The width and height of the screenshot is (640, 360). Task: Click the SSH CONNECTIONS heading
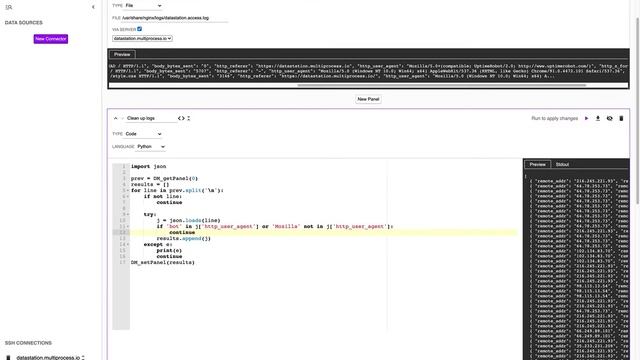[28, 343]
